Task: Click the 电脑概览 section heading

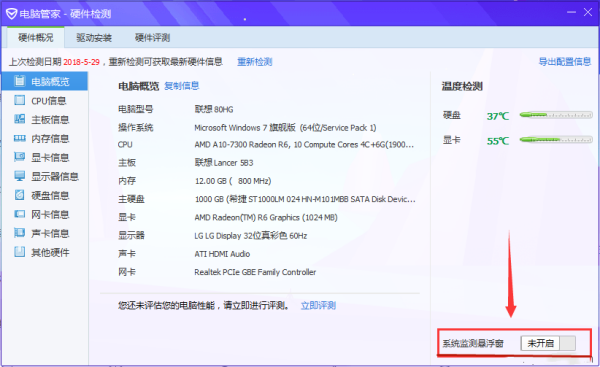Action: [x=139, y=86]
